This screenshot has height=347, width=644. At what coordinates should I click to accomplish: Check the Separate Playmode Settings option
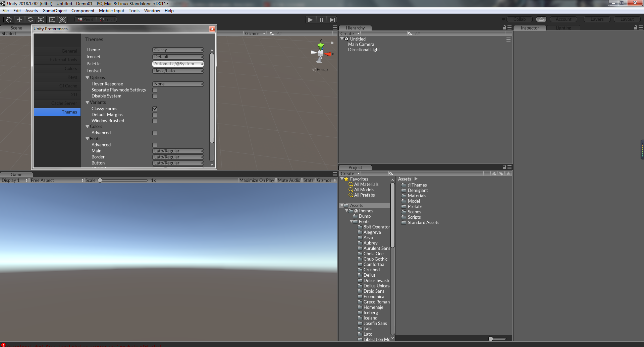(x=155, y=90)
